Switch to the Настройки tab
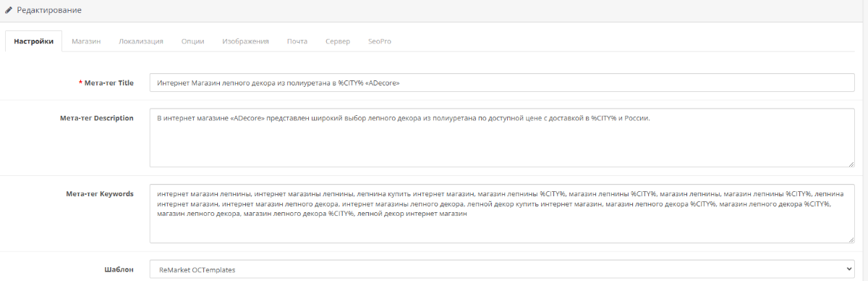Viewport: 868px width, 281px height. pyautogui.click(x=33, y=41)
